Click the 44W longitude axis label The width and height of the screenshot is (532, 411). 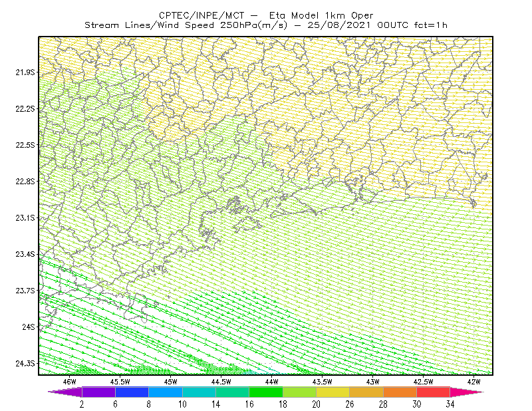(272, 382)
